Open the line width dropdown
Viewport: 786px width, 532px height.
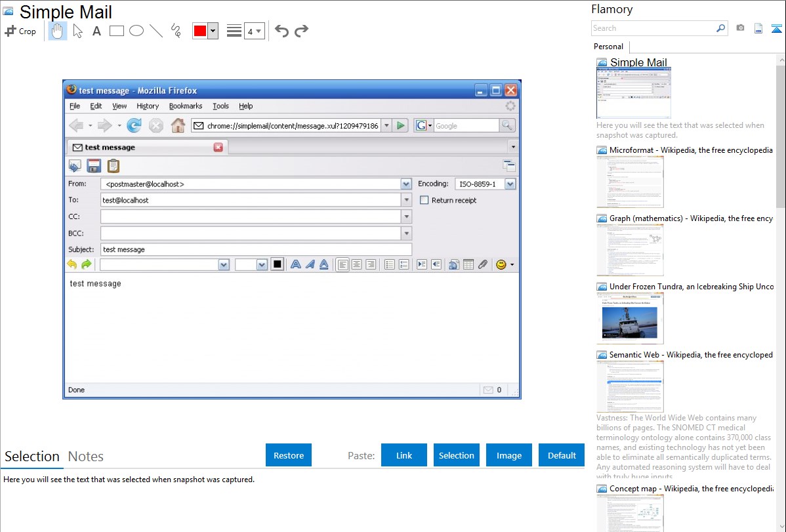click(x=254, y=31)
